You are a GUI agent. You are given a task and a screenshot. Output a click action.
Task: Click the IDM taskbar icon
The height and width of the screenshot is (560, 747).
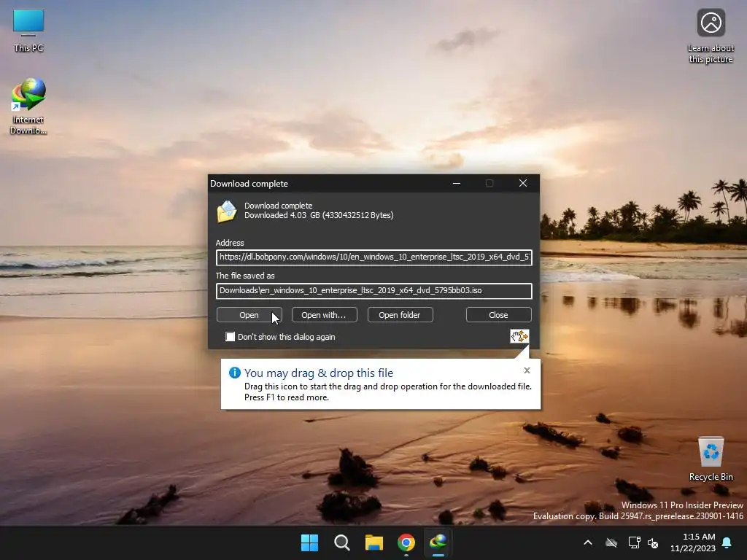438,542
